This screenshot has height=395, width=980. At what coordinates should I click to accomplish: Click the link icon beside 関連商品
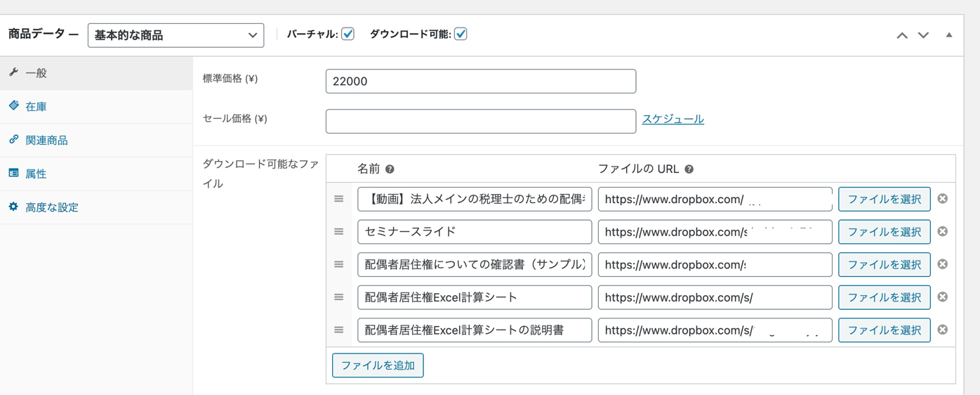point(13,139)
